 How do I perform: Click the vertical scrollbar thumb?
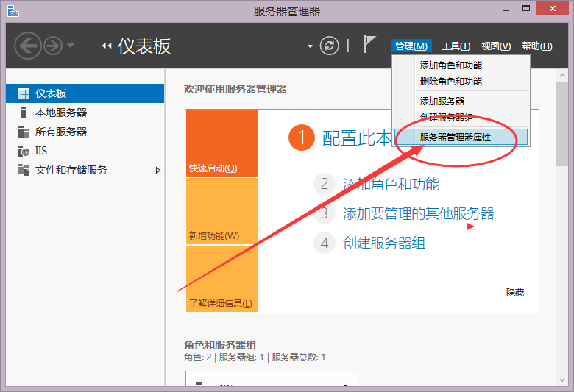562,124
